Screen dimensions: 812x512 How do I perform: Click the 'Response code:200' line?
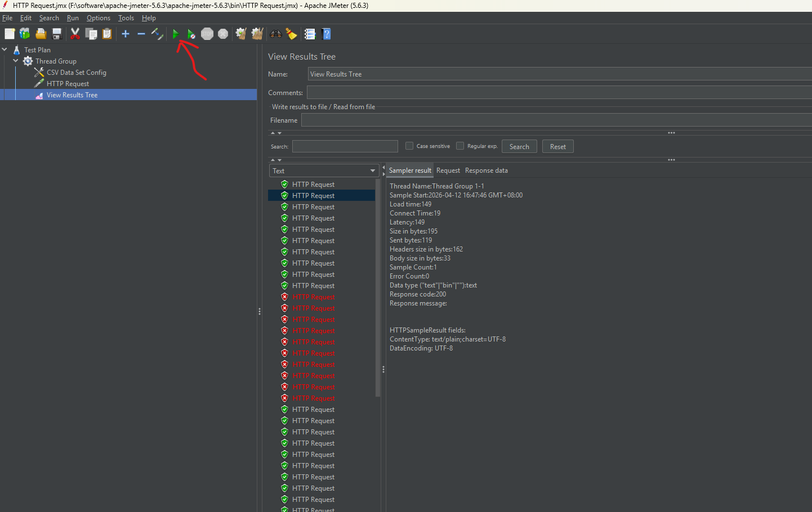coord(418,294)
